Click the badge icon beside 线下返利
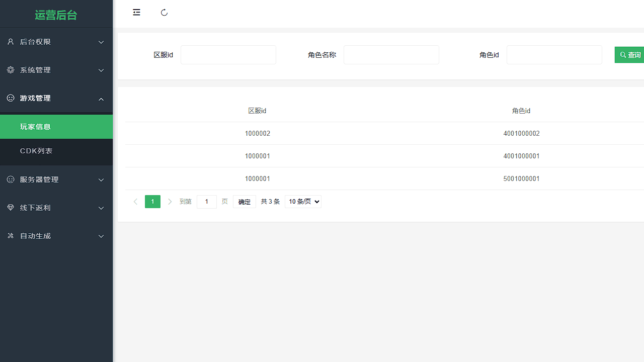Viewport: 644px width, 362px height. (10, 208)
